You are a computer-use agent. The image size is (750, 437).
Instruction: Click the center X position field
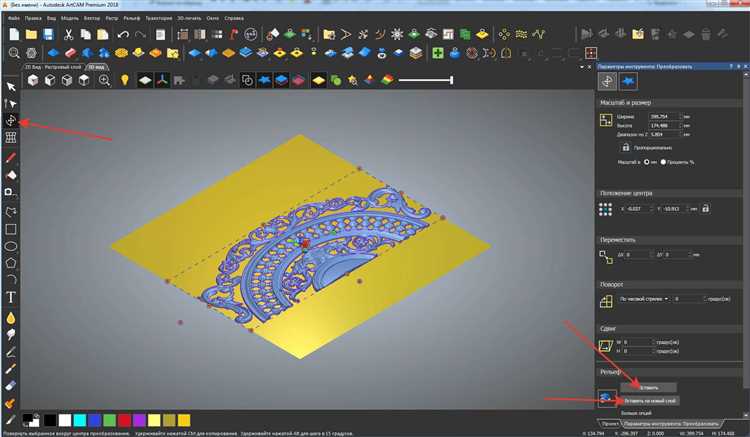640,209
